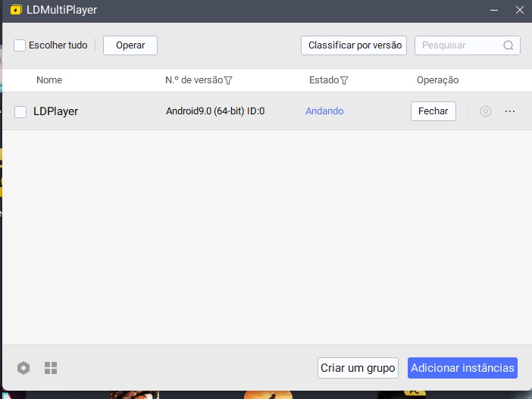532x399 pixels.
Task: Close the LDMultiPlayer window
Action: [519, 10]
